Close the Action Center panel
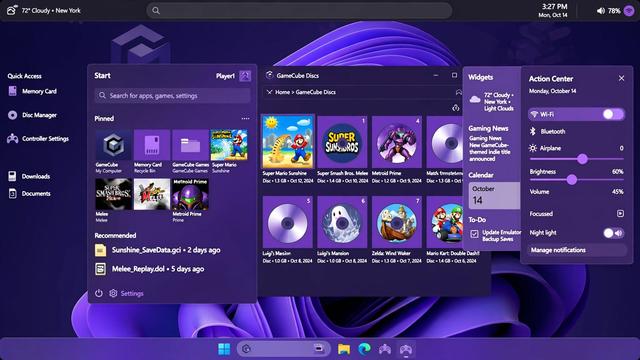Image resolution: width=640 pixels, height=360 pixels. (x=621, y=78)
